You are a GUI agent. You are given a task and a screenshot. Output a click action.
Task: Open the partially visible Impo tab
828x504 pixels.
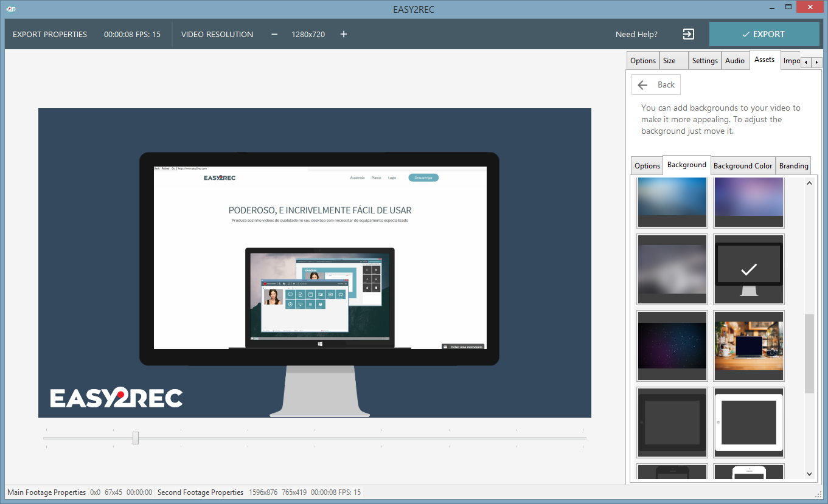tap(791, 61)
